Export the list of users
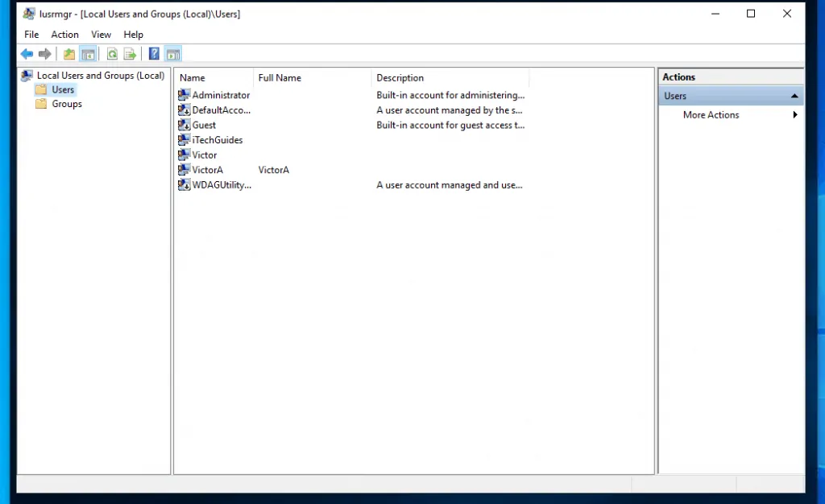Viewport: 825px width, 504px height. pos(131,53)
